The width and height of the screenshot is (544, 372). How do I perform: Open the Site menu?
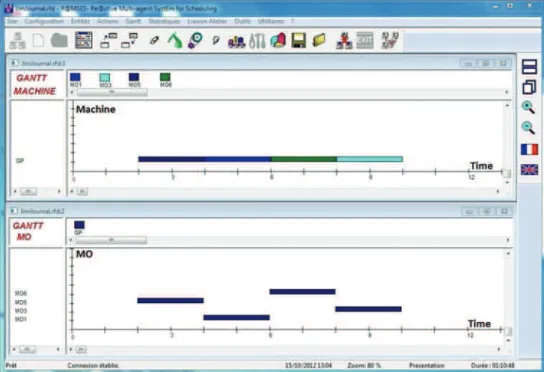coord(12,21)
